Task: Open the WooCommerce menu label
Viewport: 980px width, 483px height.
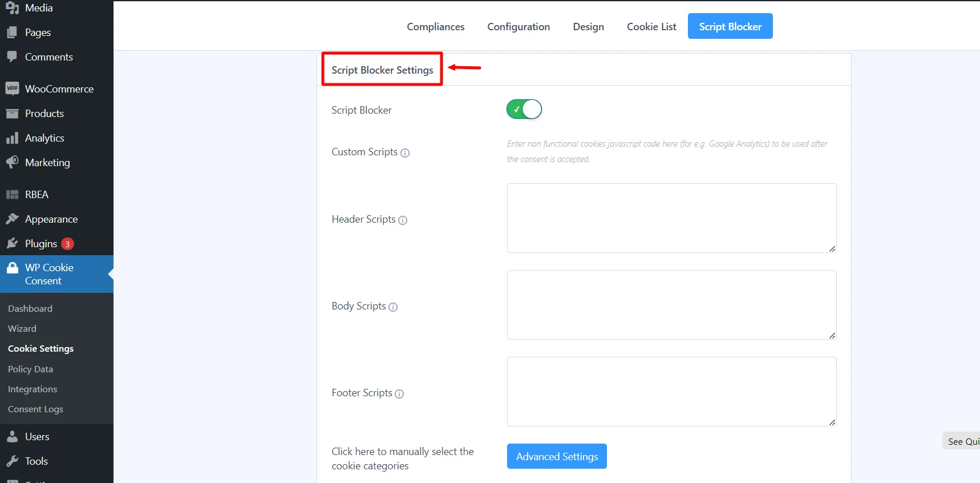Action: (59, 89)
